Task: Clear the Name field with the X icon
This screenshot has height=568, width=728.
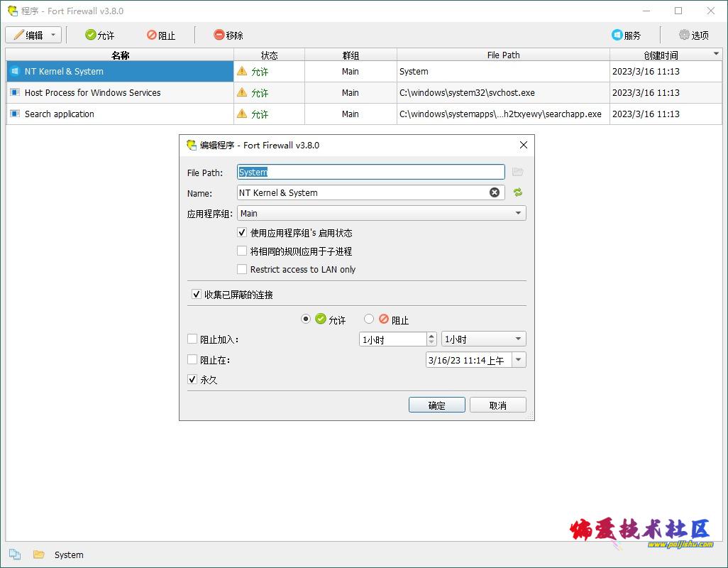Action: coord(495,192)
